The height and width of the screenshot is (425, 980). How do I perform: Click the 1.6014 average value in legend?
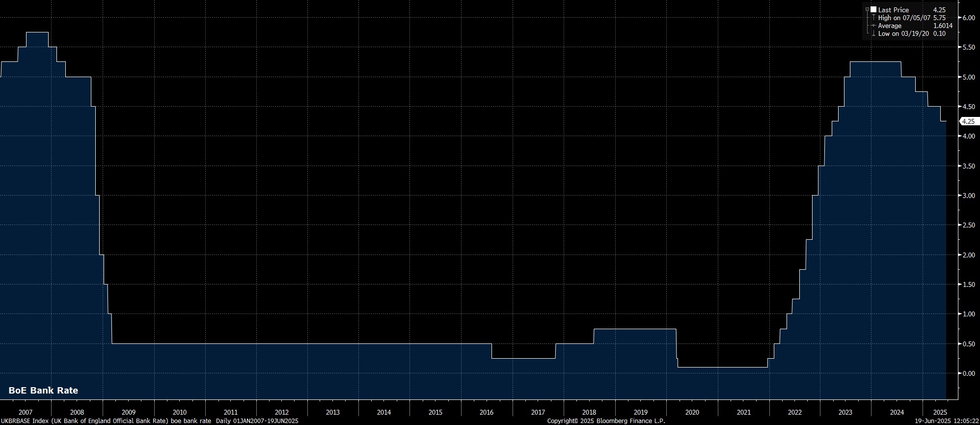(x=943, y=26)
